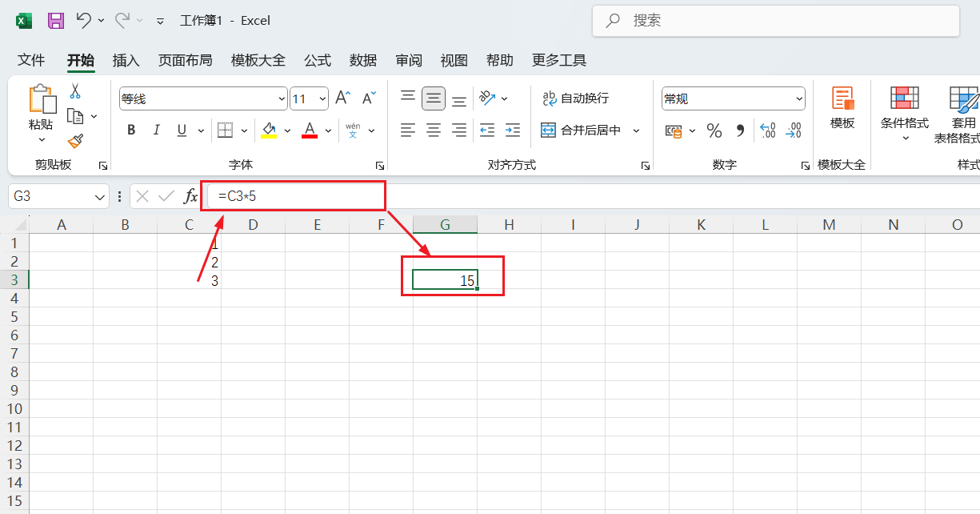Click 套用表格格式 format as table
980x514 pixels.
tap(959, 114)
